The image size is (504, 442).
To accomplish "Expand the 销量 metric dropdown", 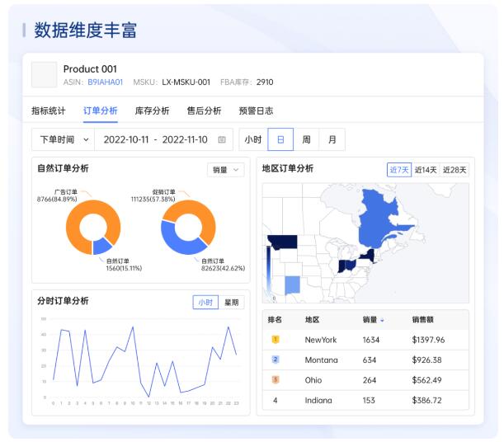I will [x=225, y=170].
